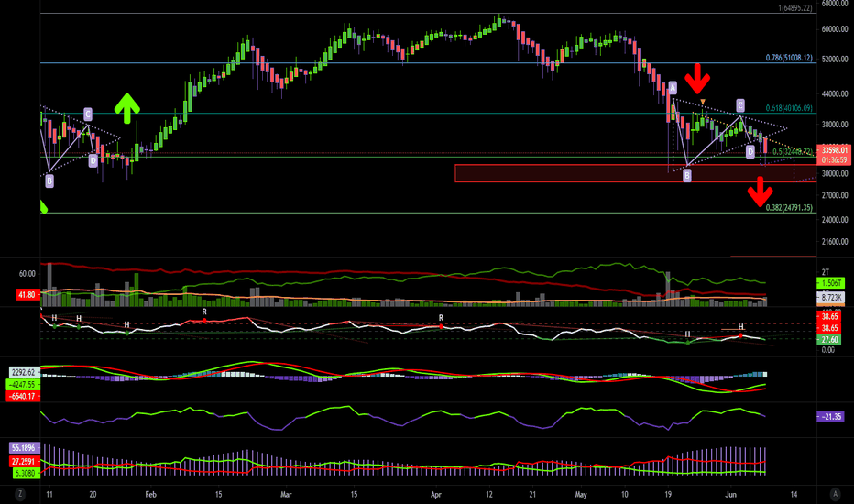854x504 pixels.
Task: Click the 14 date label after Jun
Action: coord(794,495)
